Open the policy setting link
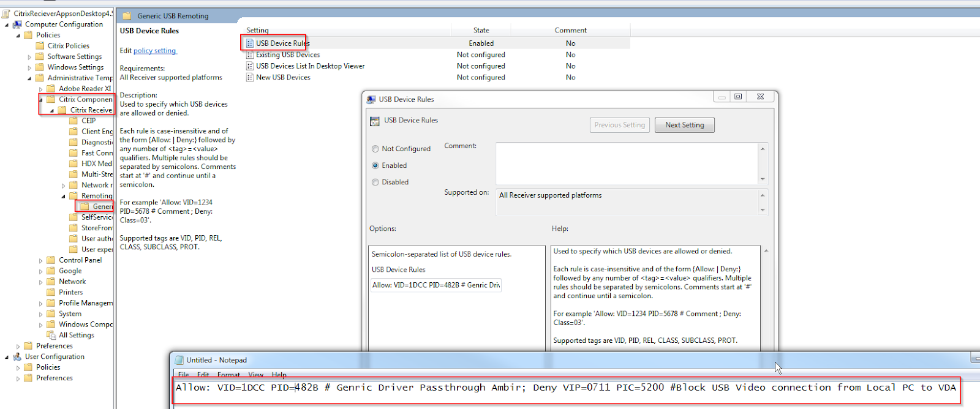 click(154, 51)
